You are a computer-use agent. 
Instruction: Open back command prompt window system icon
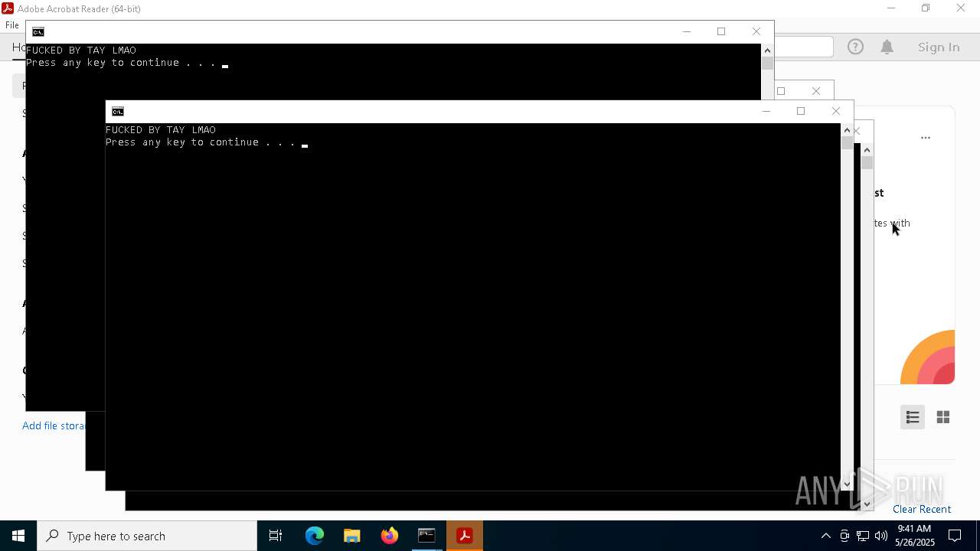[38, 32]
